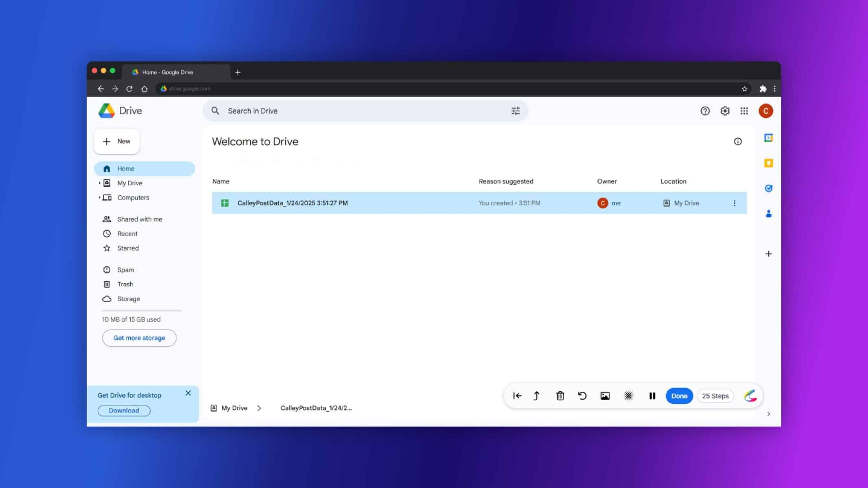
Task: Toggle the Spam folder view
Action: point(125,269)
